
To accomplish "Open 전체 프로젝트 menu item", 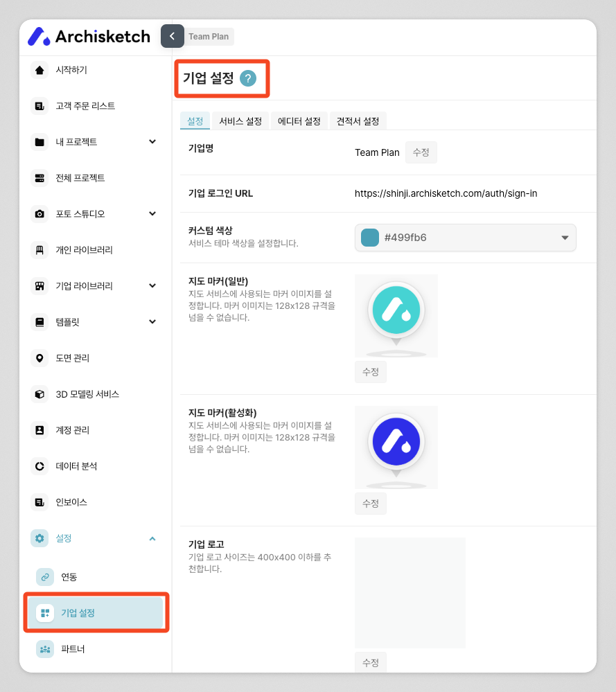I will click(x=80, y=178).
